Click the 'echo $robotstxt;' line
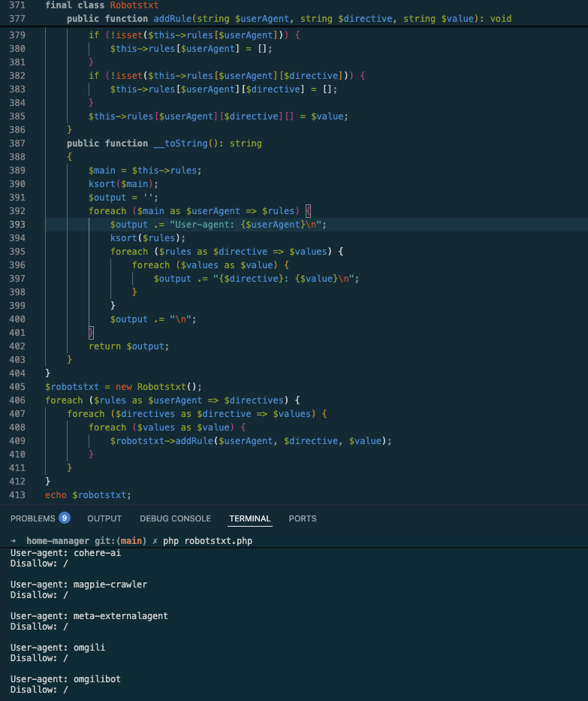The height and width of the screenshot is (701, 588). tap(88, 495)
